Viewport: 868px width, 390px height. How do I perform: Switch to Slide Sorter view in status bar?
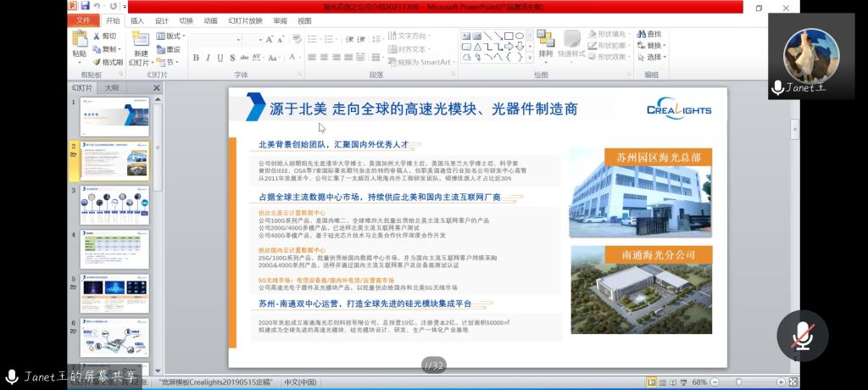click(661, 382)
